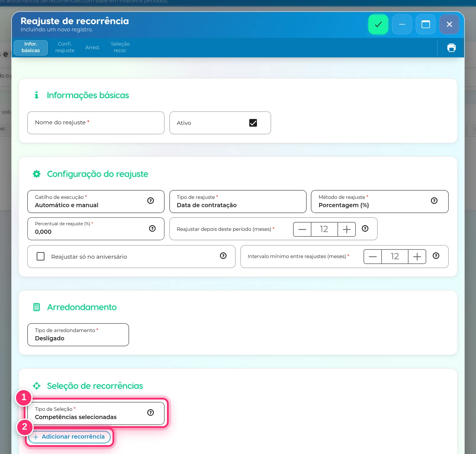Click the Seleção de recorrências heading

tap(95, 386)
